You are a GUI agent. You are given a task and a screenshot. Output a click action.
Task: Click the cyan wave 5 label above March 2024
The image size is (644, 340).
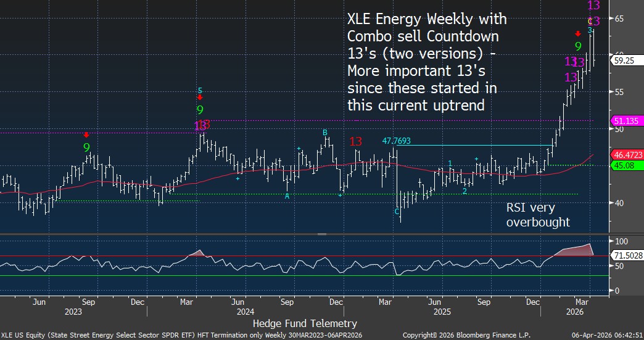point(200,89)
